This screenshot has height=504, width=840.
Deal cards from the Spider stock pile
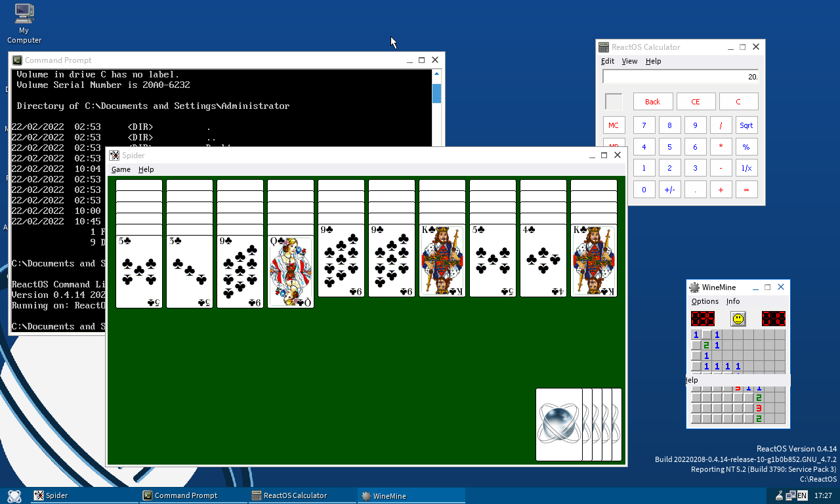pos(559,425)
